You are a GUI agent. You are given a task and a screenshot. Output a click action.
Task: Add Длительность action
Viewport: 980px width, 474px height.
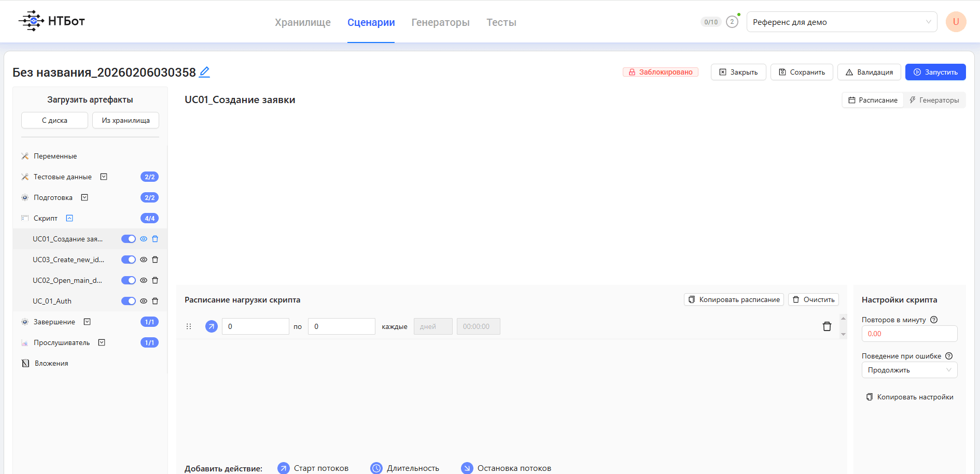tap(405, 468)
